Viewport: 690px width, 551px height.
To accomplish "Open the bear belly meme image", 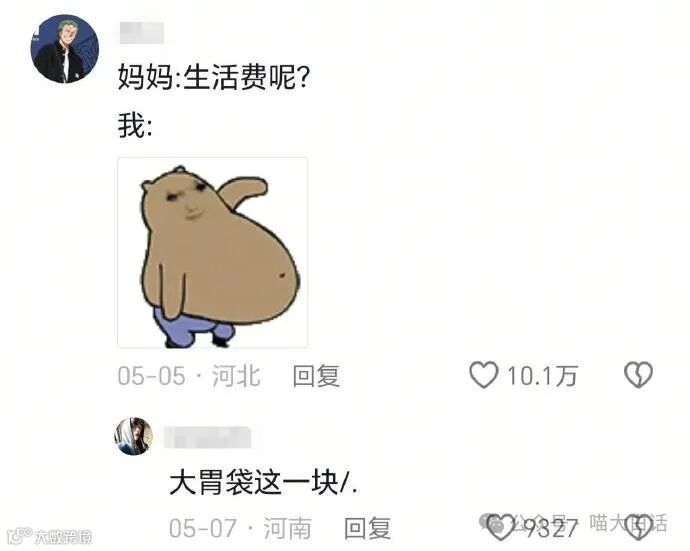I will (213, 253).
